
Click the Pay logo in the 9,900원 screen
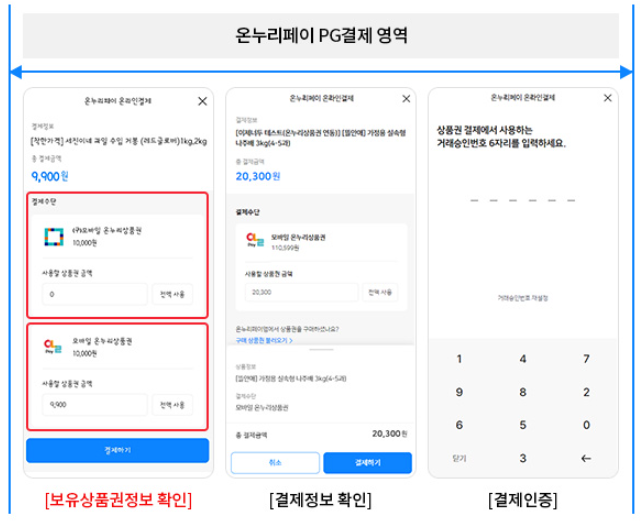click(53, 346)
